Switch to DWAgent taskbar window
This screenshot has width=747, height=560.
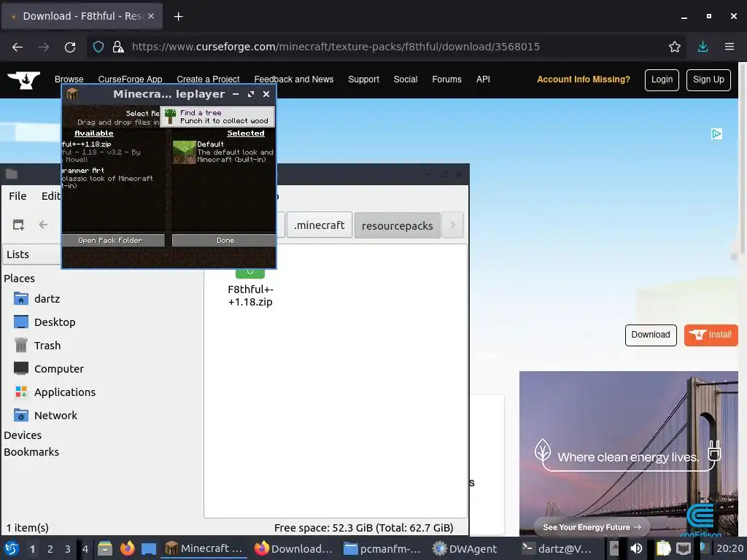(x=465, y=549)
